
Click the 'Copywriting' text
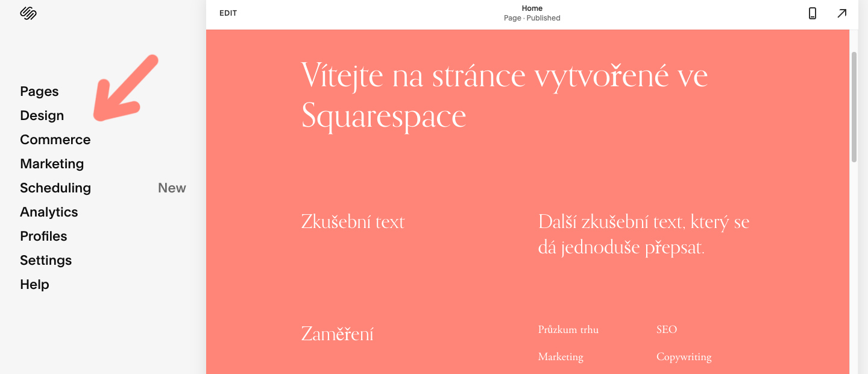pos(684,357)
